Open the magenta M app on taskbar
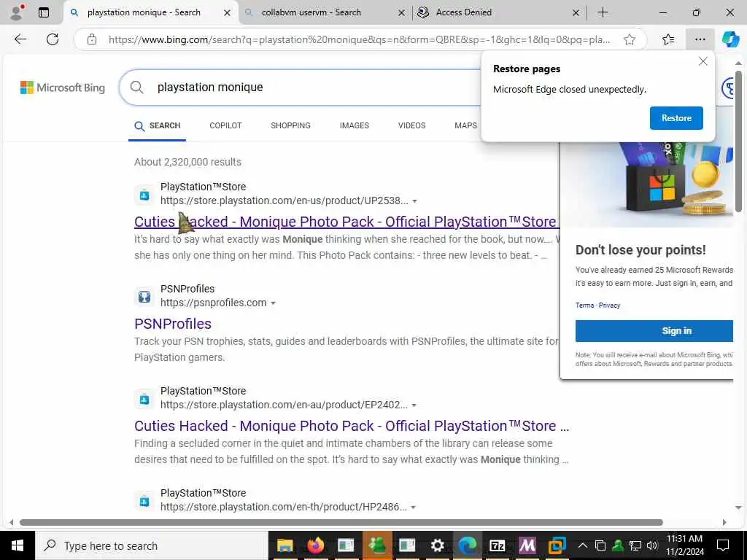The image size is (747, 560). click(x=527, y=545)
